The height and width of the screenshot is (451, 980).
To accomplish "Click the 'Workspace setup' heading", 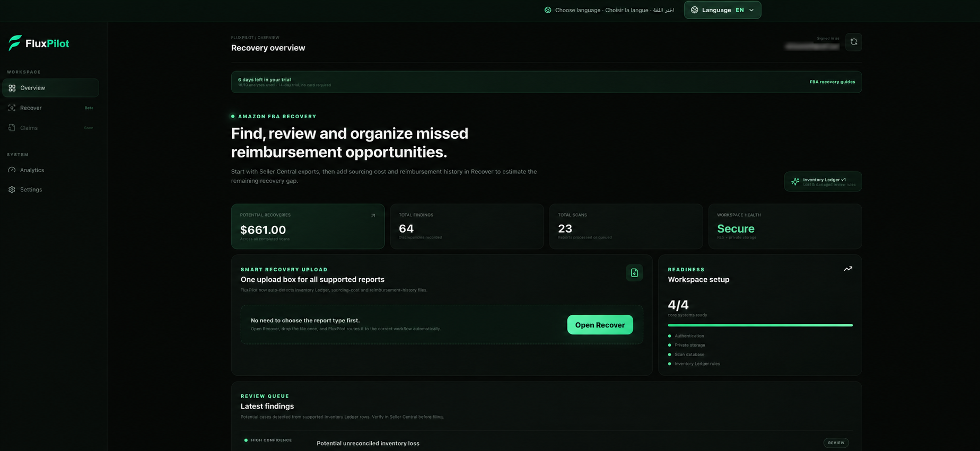I will [698, 280].
